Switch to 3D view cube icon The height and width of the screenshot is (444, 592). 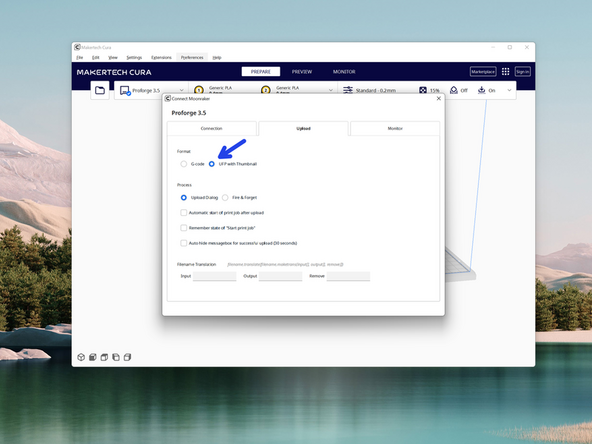click(81, 357)
